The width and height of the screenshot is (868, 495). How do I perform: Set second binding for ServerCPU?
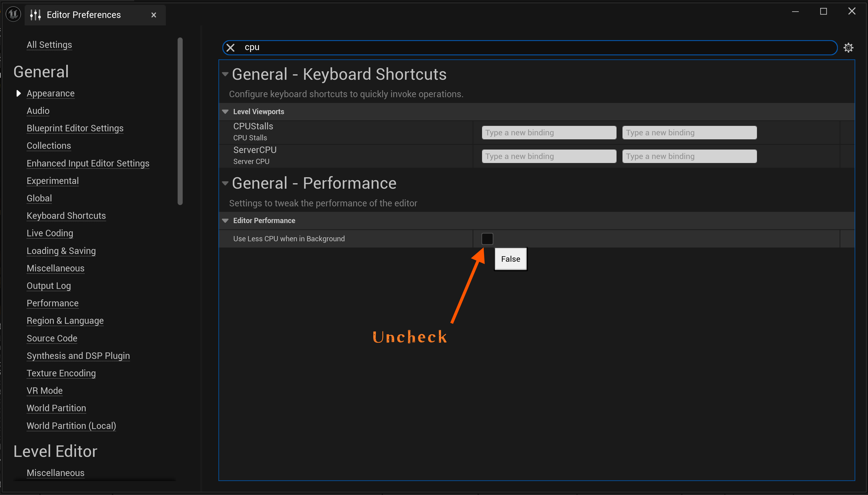tap(689, 156)
